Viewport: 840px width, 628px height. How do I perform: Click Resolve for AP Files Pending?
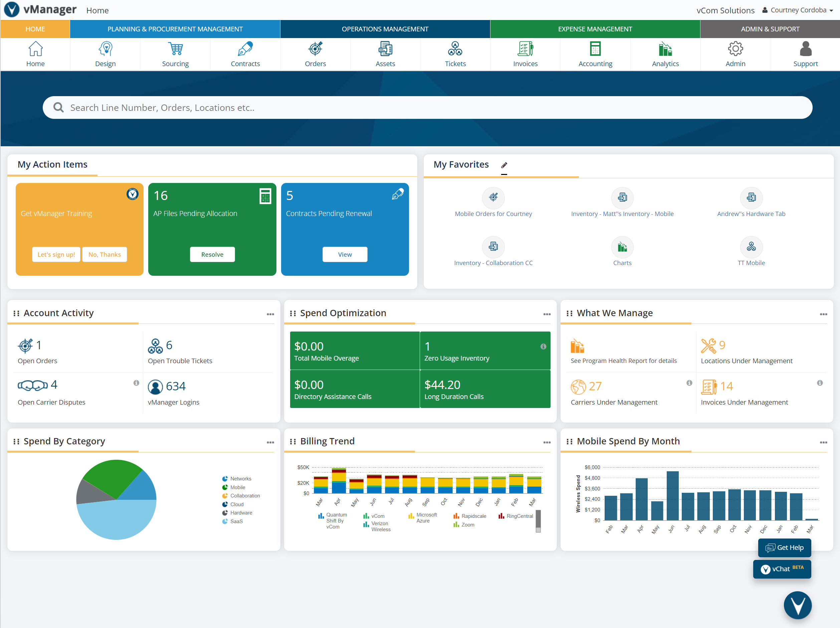212,254
